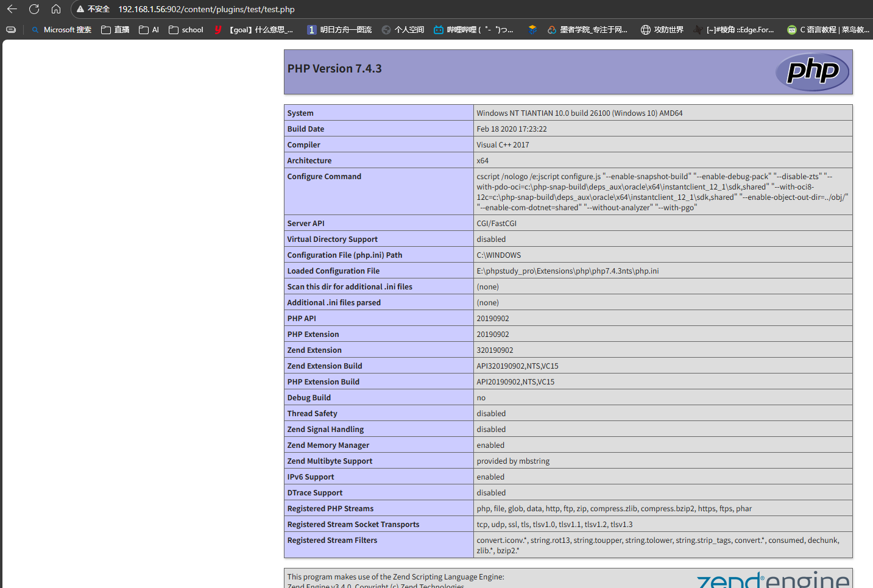This screenshot has height=588, width=873.
Task: Click the home icon in the browser toolbar
Action: click(56, 9)
